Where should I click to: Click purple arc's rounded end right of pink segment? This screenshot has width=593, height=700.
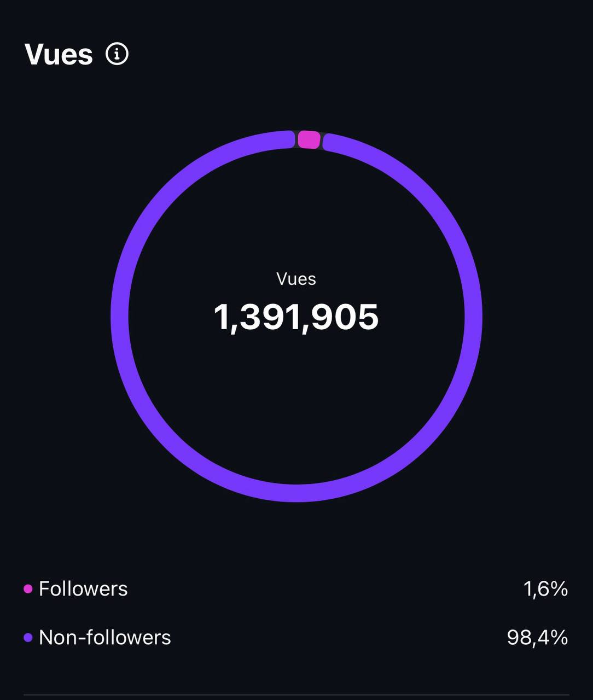(328, 142)
